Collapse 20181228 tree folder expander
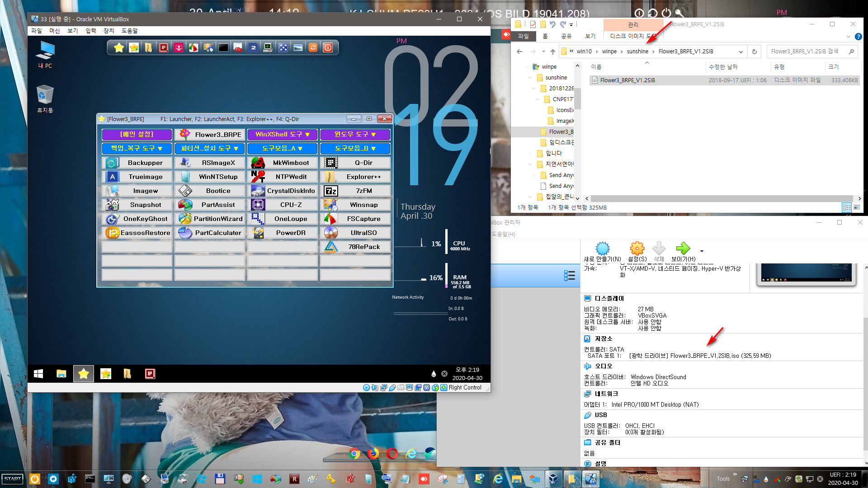868x488 pixels. click(x=534, y=89)
